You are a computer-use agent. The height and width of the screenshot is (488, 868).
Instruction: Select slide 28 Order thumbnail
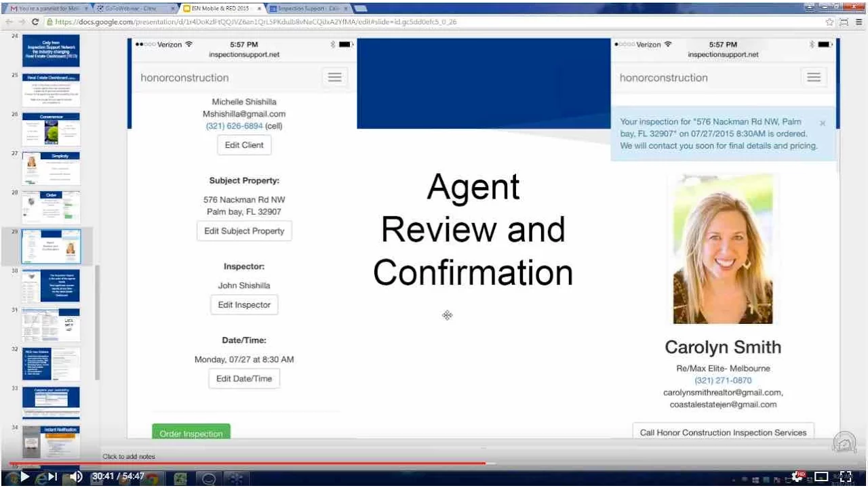51,207
